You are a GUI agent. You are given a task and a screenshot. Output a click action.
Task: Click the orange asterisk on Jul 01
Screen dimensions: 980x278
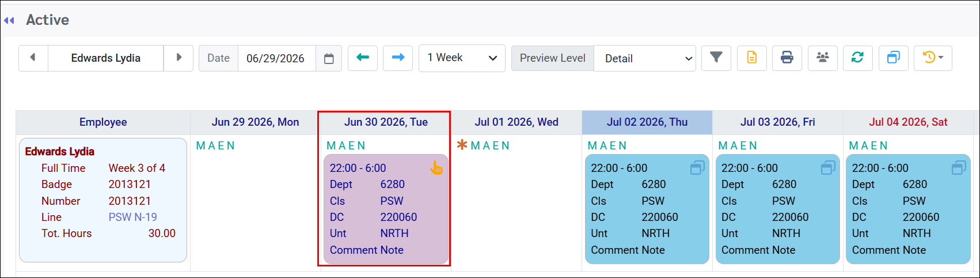click(462, 145)
